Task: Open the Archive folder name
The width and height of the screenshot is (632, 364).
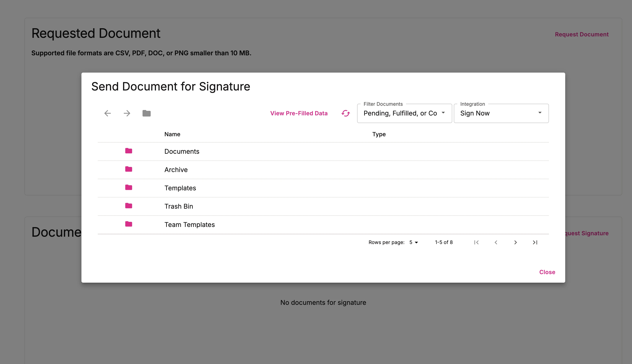Action: click(x=176, y=170)
